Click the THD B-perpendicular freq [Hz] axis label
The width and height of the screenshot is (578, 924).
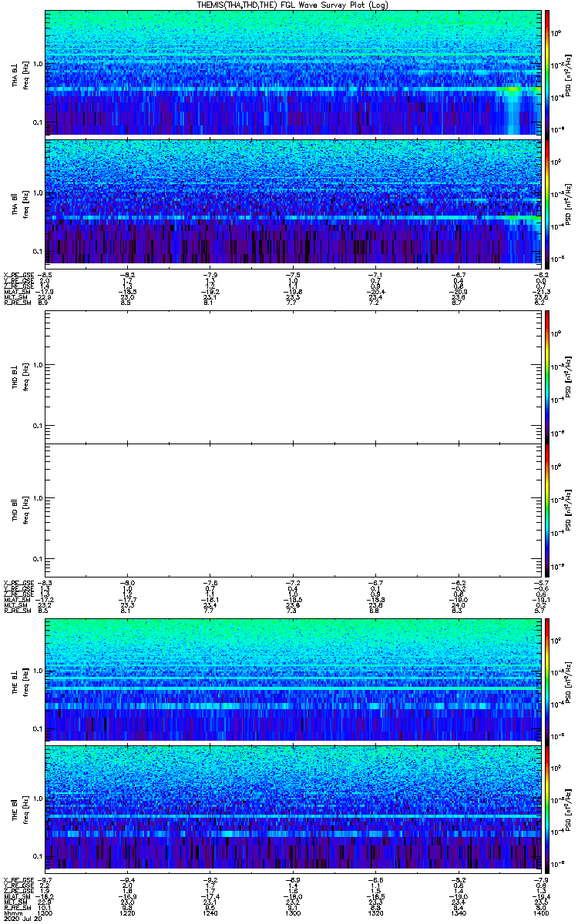pos(25,377)
